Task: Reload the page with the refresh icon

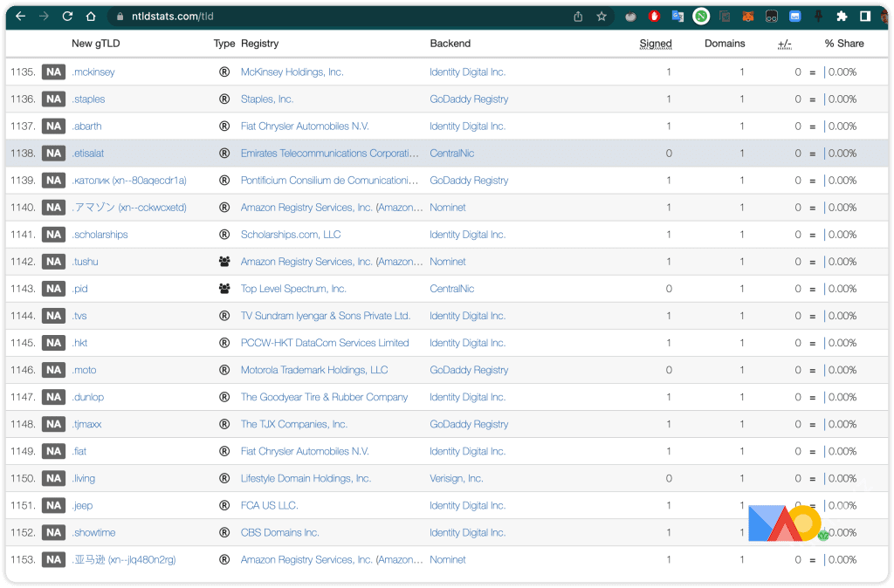Action: pos(67,17)
